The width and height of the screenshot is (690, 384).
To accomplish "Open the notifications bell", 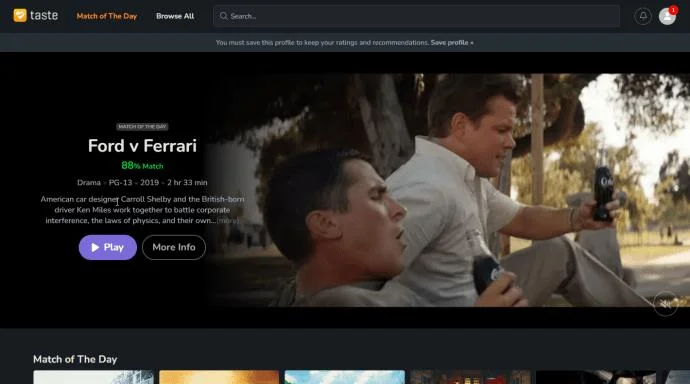I will 643,16.
